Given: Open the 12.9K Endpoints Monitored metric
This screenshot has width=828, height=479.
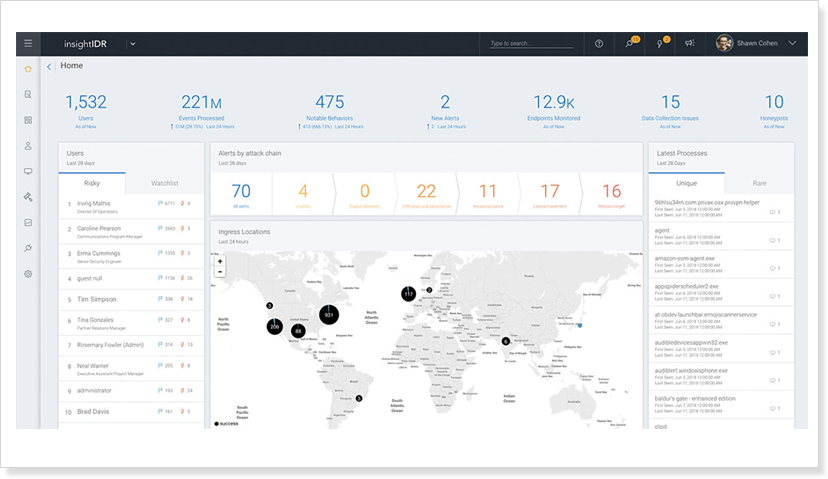Looking at the screenshot, I should tap(553, 110).
